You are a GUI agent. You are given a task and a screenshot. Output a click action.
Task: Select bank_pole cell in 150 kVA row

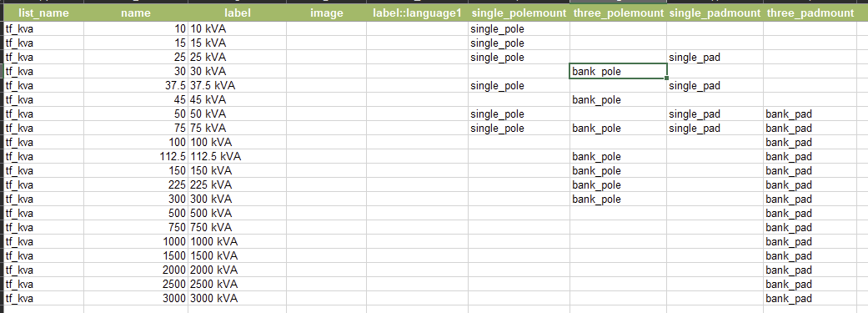619,170
